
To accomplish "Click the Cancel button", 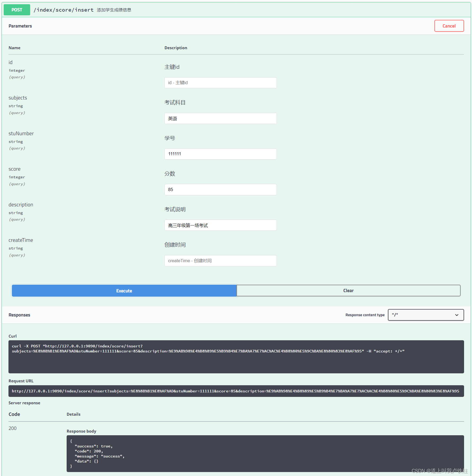I will tap(449, 26).
